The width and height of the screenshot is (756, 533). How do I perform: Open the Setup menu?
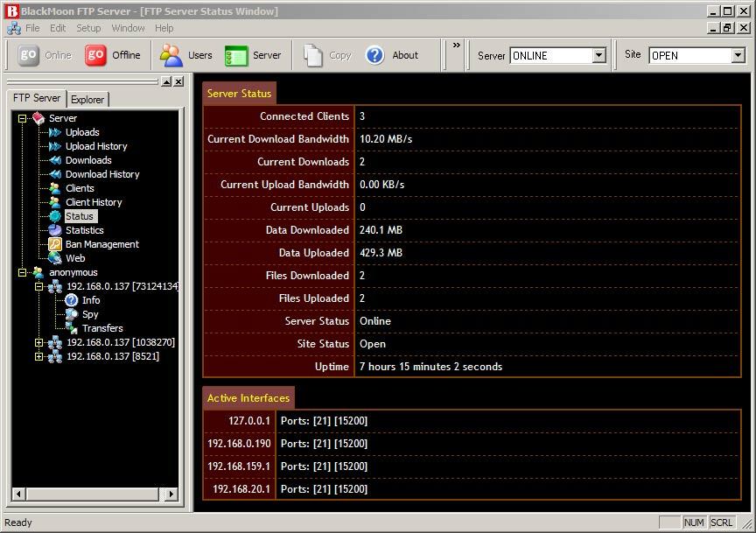88,28
